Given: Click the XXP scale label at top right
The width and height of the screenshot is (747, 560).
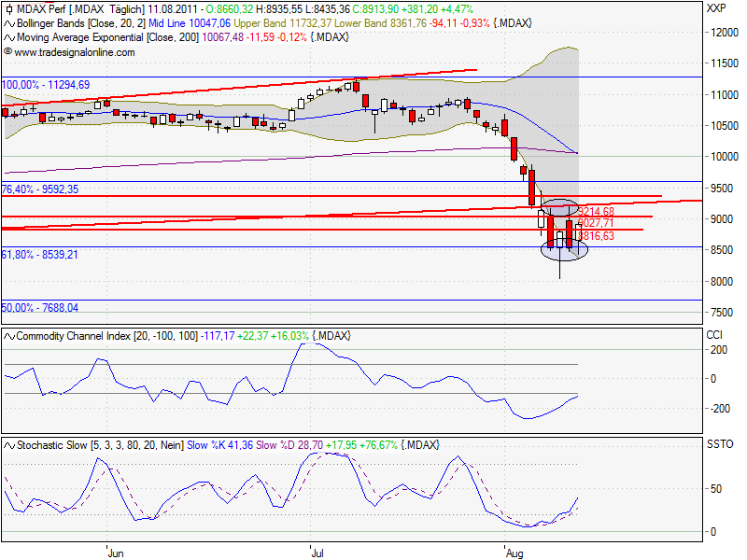Looking at the screenshot, I should pos(717,8).
